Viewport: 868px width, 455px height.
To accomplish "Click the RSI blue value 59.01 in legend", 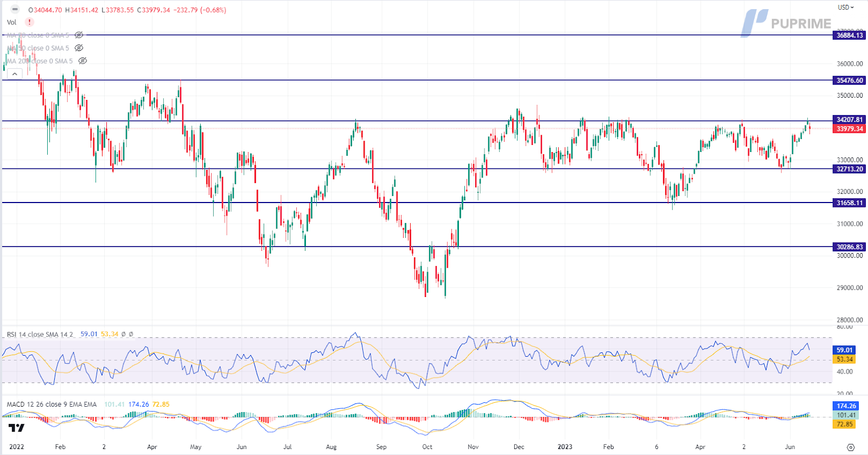I will [x=89, y=334].
